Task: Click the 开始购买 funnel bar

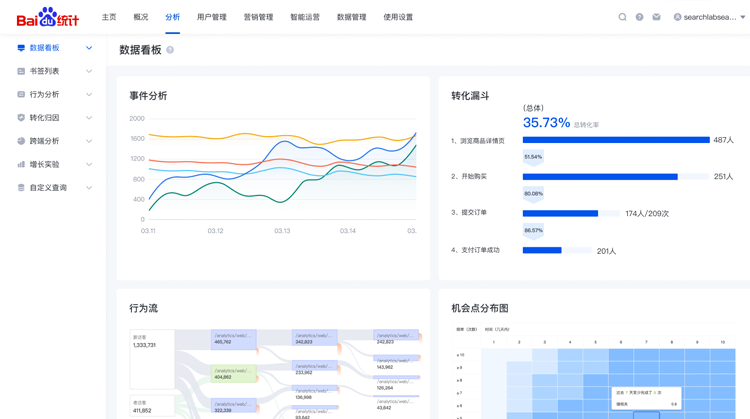Action: tap(600, 177)
